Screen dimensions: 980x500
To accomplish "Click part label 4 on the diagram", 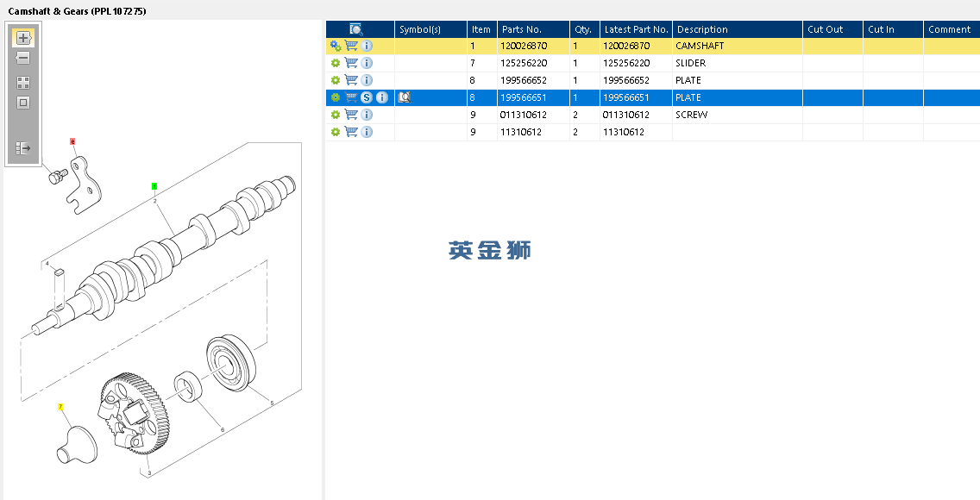I will (47, 264).
